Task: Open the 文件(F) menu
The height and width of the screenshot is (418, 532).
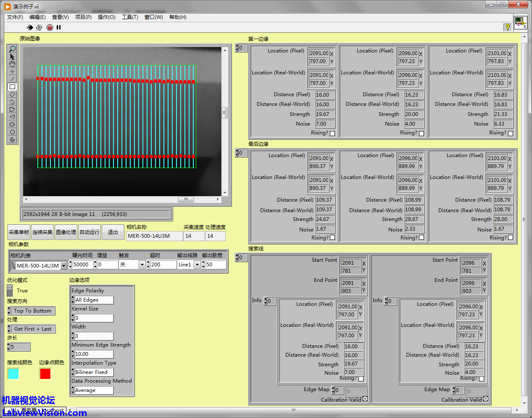Action: 15,17
